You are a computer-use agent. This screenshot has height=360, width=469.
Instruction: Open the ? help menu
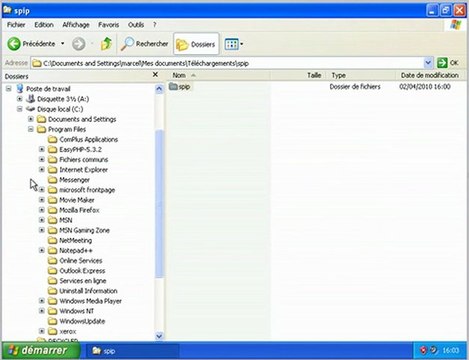tap(155, 25)
